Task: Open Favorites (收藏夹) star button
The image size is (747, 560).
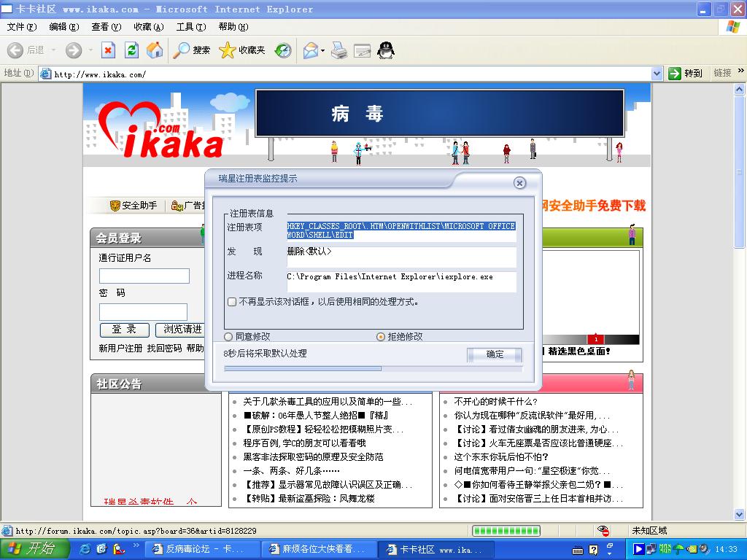Action: [241, 50]
